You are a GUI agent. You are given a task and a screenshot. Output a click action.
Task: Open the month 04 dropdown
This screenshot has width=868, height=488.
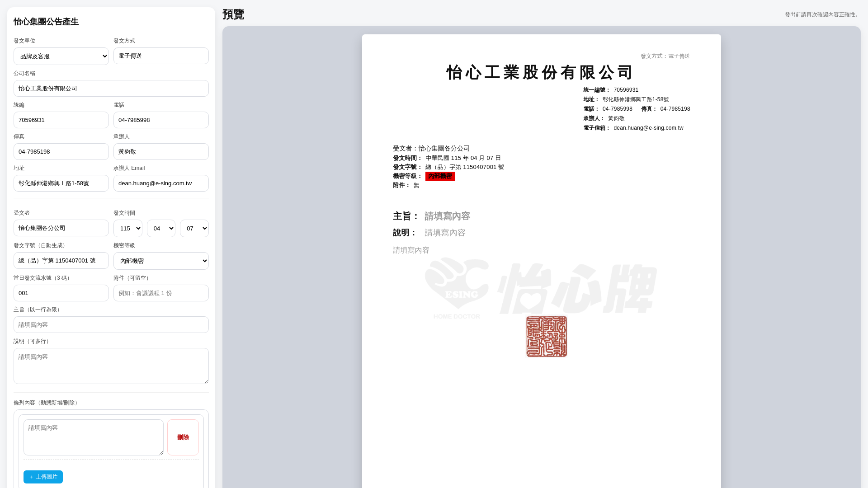[x=161, y=229]
